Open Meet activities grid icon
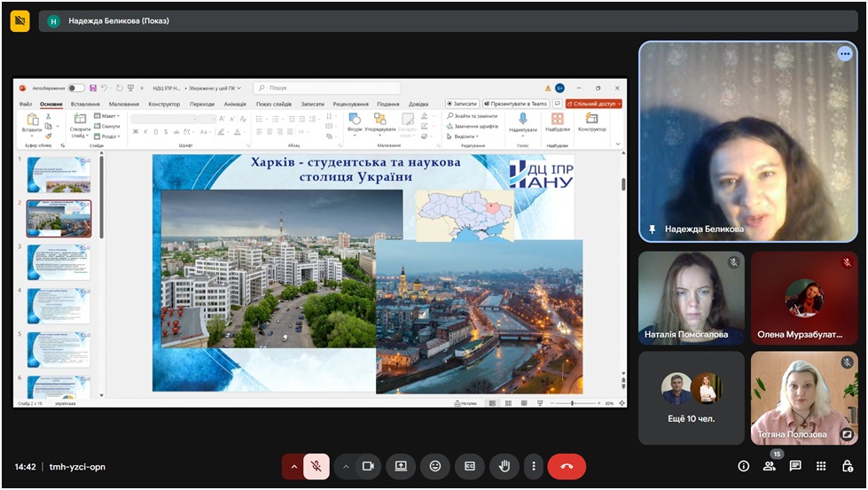The image size is (868, 490). tap(821, 466)
